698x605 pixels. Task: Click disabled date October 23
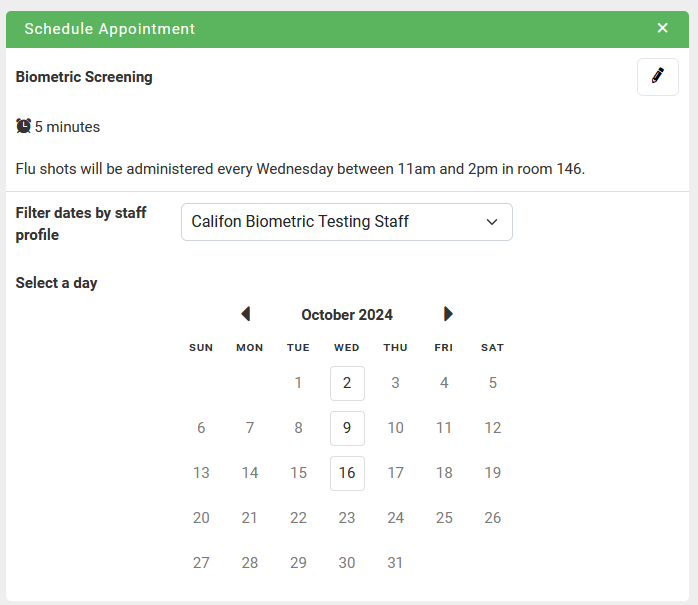[347, 518]
